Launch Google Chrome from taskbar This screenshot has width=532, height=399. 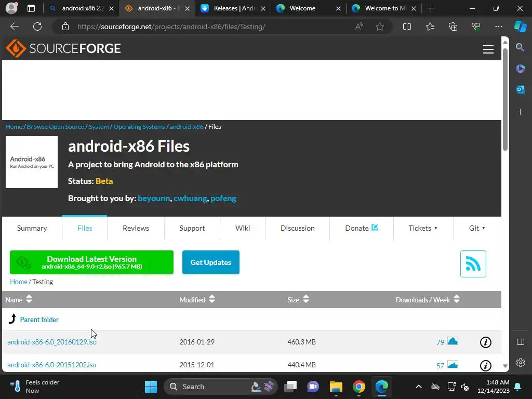click(358, 387)
